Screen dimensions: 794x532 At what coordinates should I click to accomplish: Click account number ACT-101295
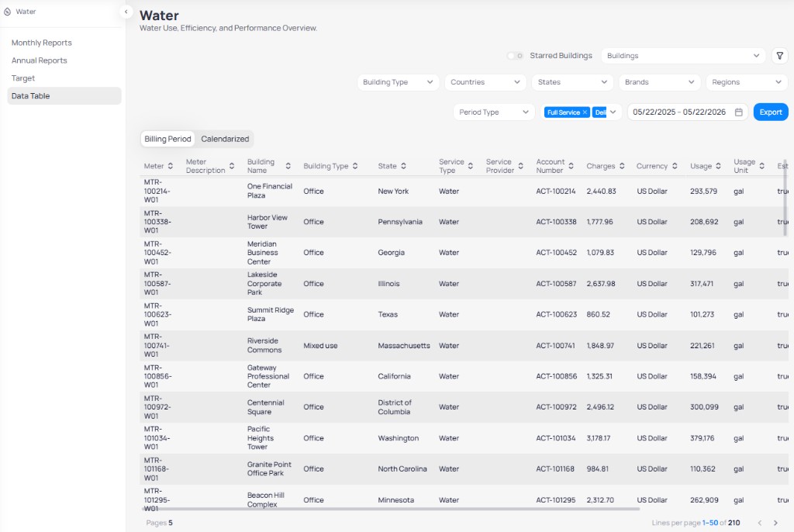coord(556,500)
